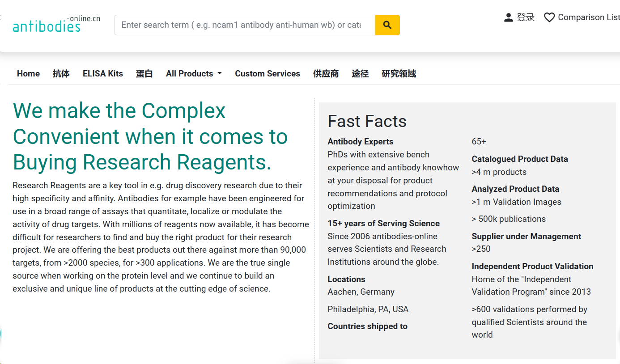Click the 'Aachen, Germany' text
Image resolution: width=620 pixels, height=364 pixels.
361,292
